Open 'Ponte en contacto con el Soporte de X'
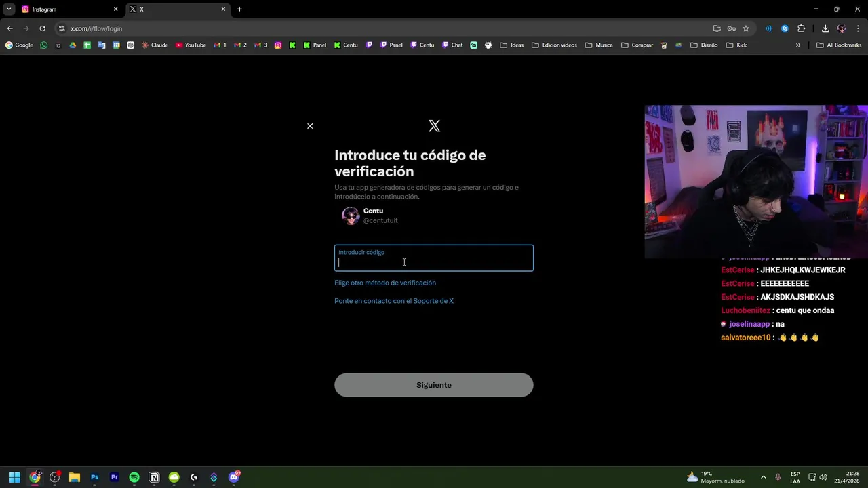868x488 pixels. click(394, 301)
